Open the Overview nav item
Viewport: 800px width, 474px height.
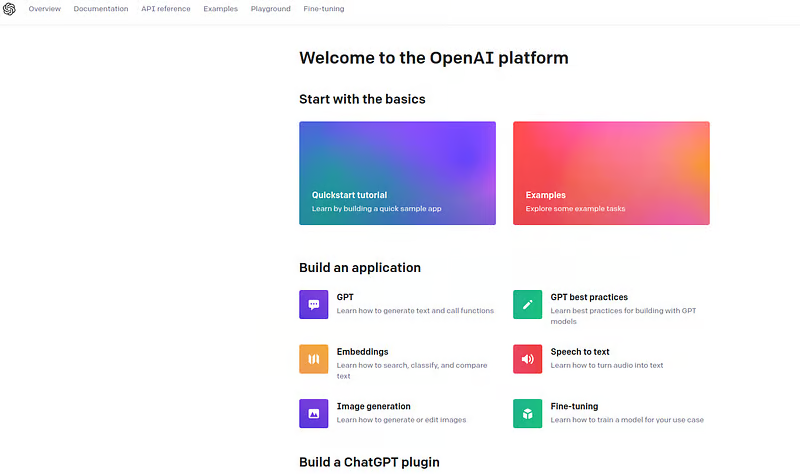45,9
